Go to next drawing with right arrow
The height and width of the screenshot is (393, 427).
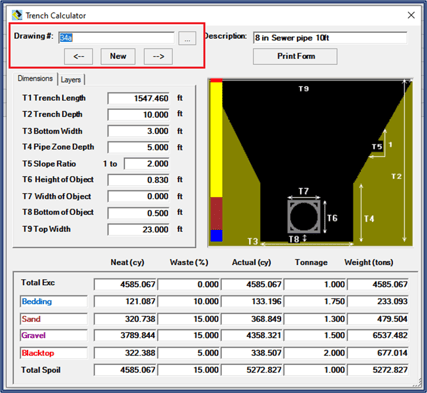pos(158,56)
